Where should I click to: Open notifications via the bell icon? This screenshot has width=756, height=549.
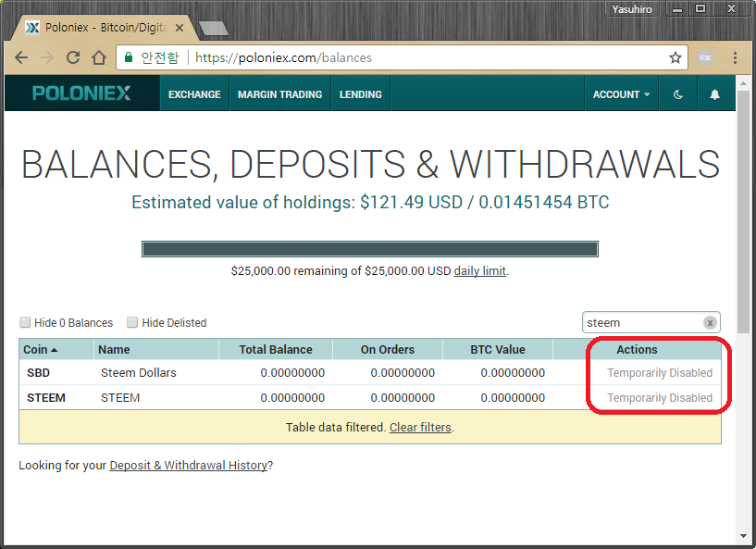(x=714, y=94)
